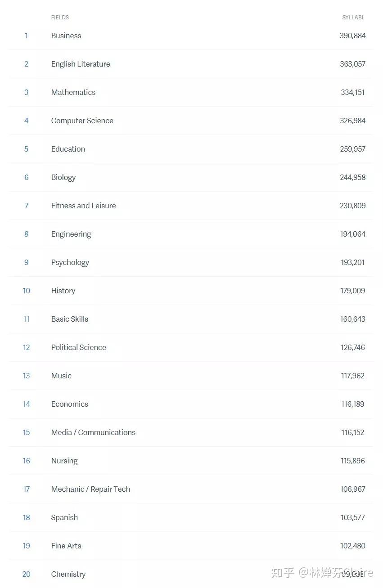Open the Biology field entry

point(63,177)
